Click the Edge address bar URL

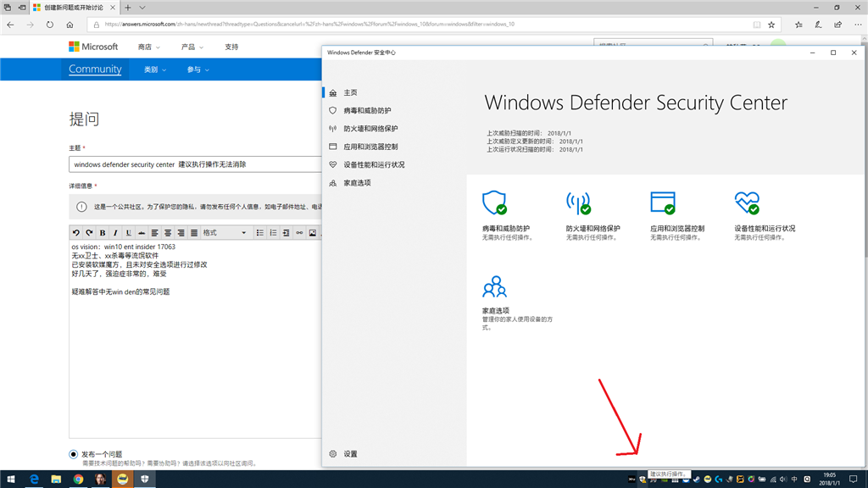tap(310, 25)
